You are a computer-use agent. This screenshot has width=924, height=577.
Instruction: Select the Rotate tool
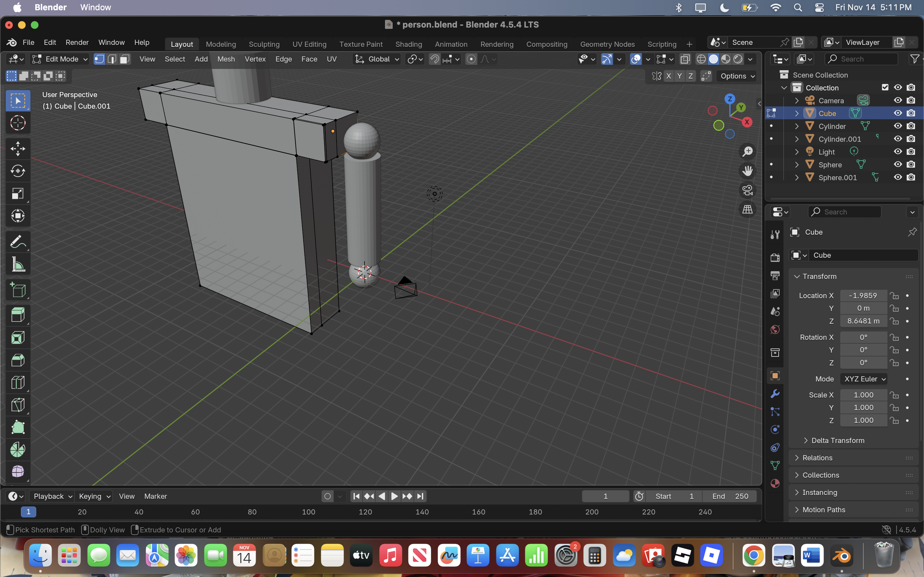pos(18,171)
